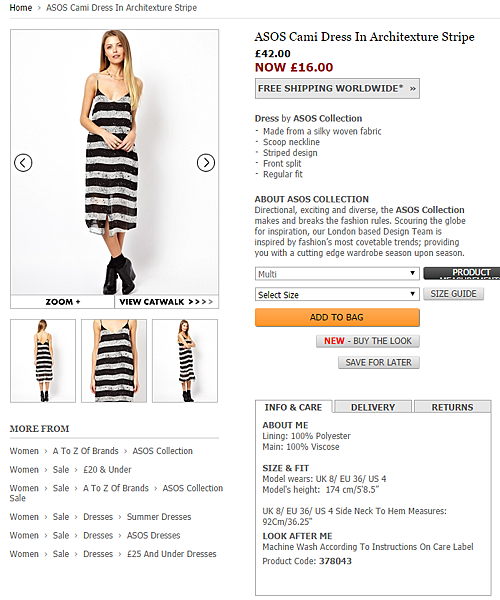Click the Product Measurements button
Screen dimensions: 500x600
coord(462,273)
